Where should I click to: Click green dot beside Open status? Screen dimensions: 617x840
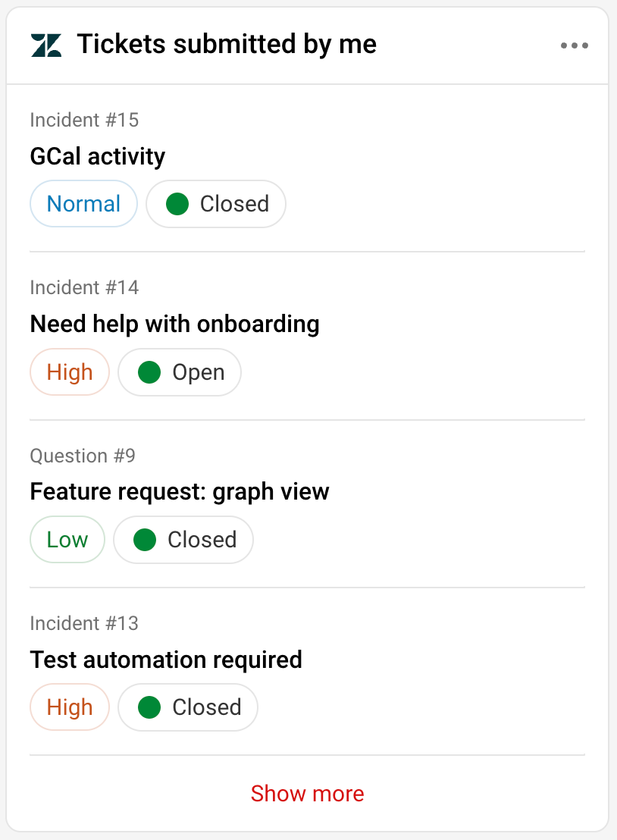[149, 372]
